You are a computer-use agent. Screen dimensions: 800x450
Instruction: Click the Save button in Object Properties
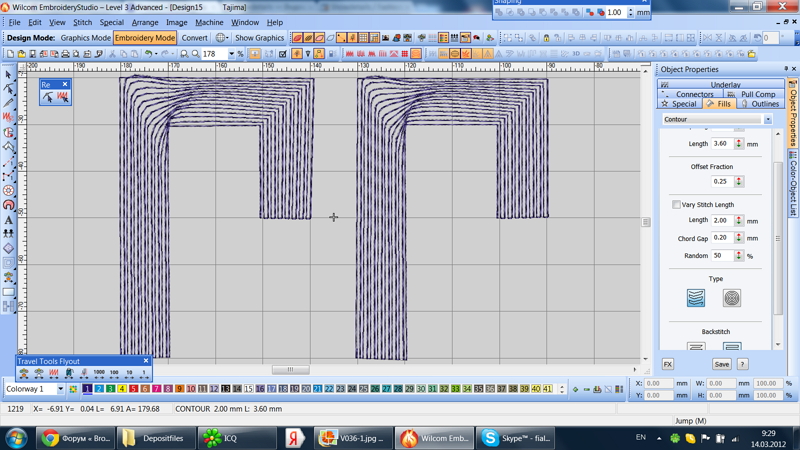[x=721, y=364]
